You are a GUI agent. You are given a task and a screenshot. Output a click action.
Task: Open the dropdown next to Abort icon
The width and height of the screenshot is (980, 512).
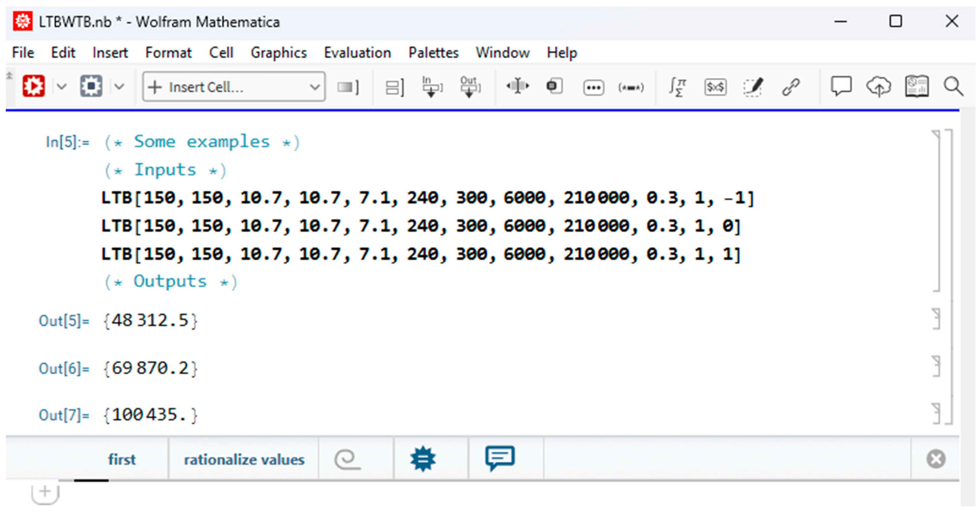click(119, 87)
